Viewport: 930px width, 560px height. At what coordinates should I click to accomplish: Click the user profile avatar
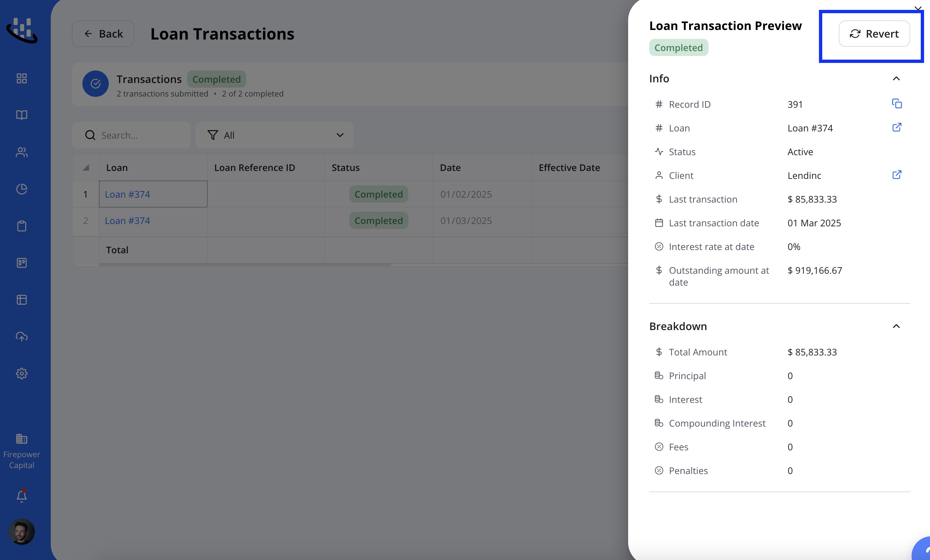(x=21, y=531)
